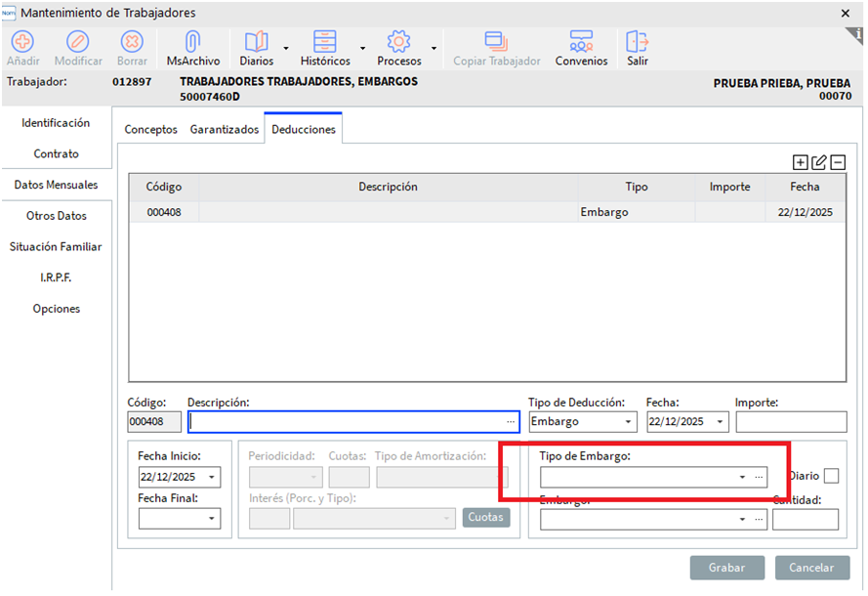The image size is (868, 596).
Task: Open the Fecha Inicio date dropdown
Action: [213, 478]
